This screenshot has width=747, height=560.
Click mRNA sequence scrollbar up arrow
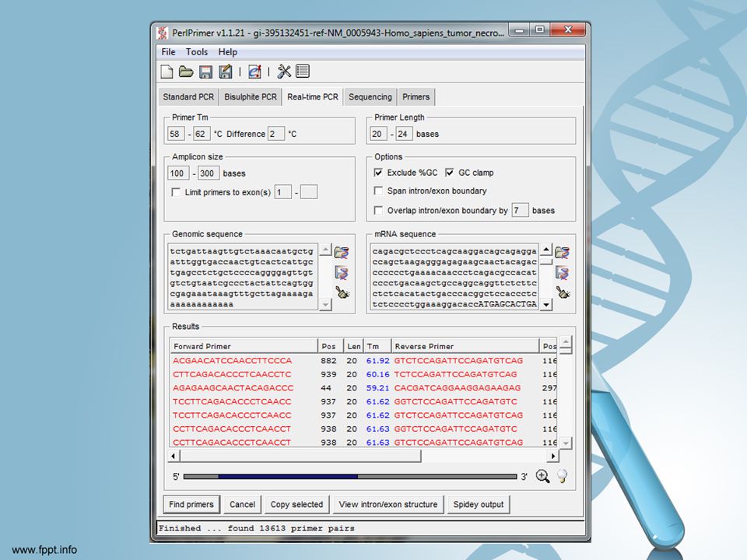pyautogui.click(x=546, y=250)
